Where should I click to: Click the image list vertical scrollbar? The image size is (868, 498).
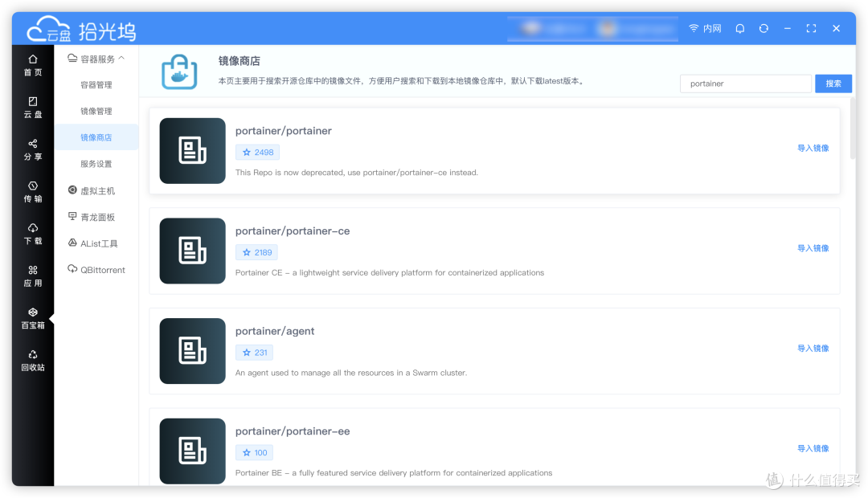point(853,129)
